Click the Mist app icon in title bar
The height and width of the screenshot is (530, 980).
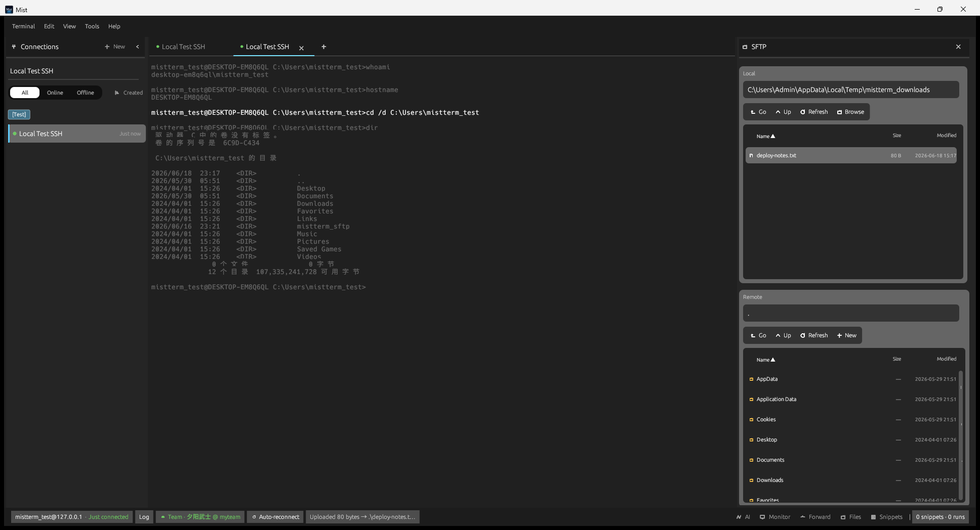9,10
